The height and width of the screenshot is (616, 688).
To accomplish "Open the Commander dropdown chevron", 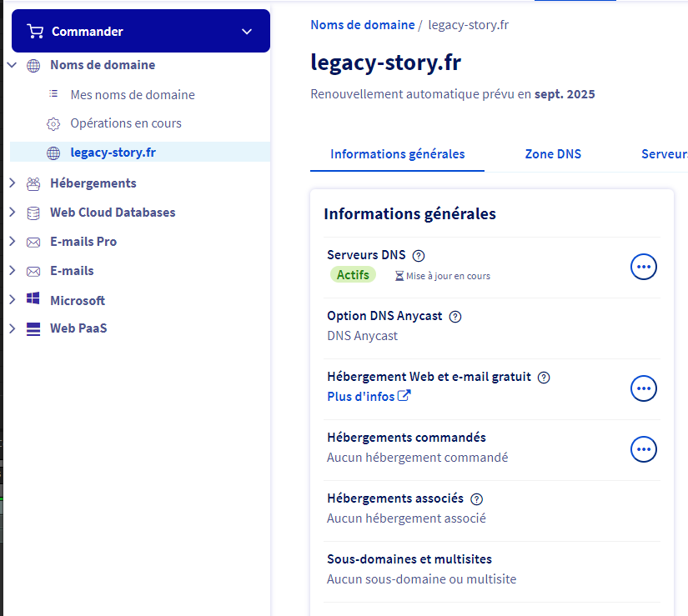I will pyautogui.click(x=246, y=32).
